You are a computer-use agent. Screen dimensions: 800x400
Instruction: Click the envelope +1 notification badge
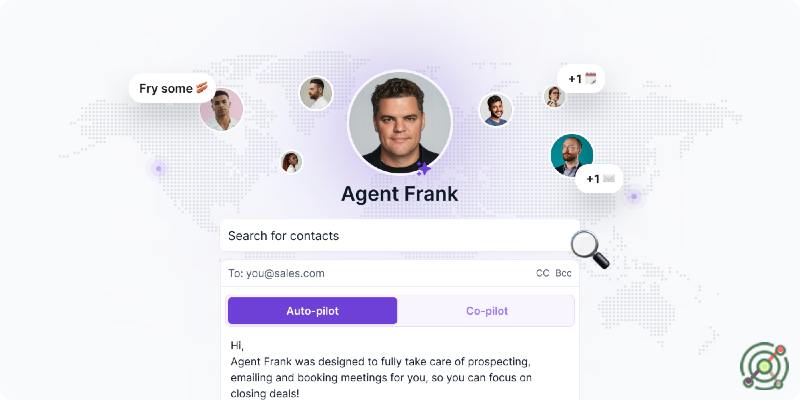click(599, 179)
